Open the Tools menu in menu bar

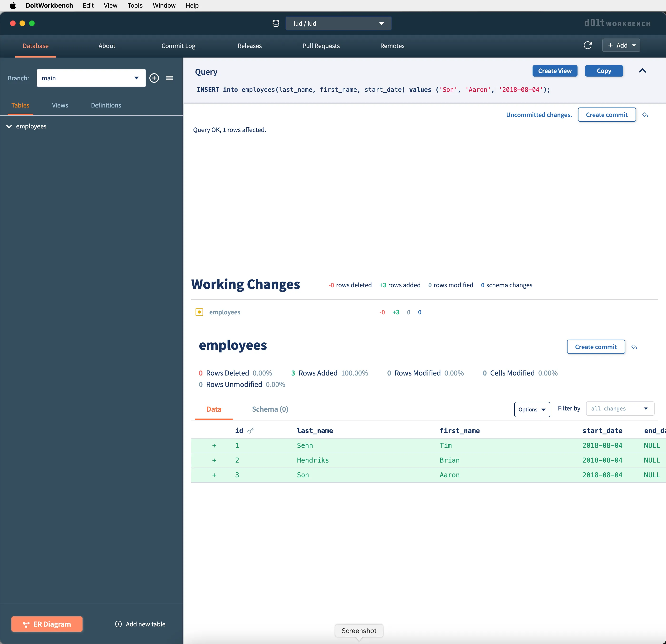click(135, 5)
